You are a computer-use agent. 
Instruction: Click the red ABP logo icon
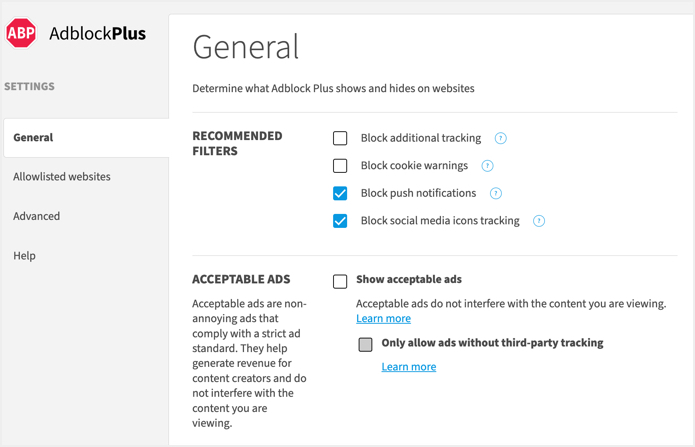pos(21,34)
